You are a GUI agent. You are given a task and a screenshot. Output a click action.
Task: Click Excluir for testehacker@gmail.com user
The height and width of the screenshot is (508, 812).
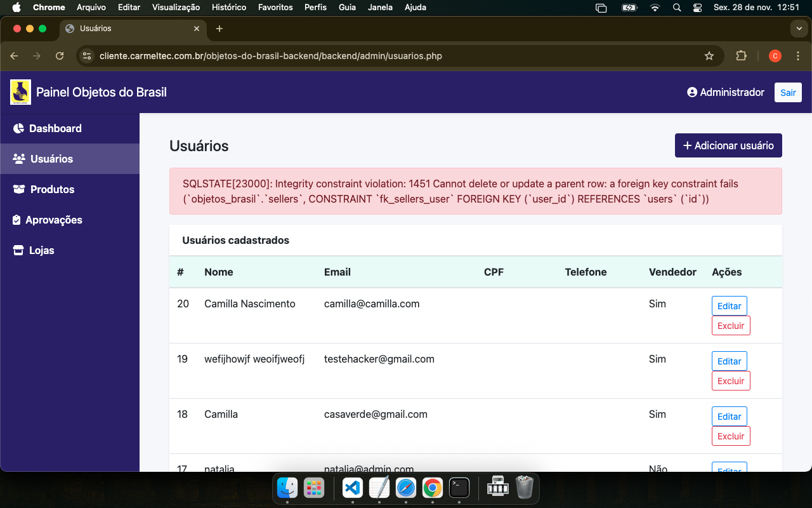click(731, 381)
